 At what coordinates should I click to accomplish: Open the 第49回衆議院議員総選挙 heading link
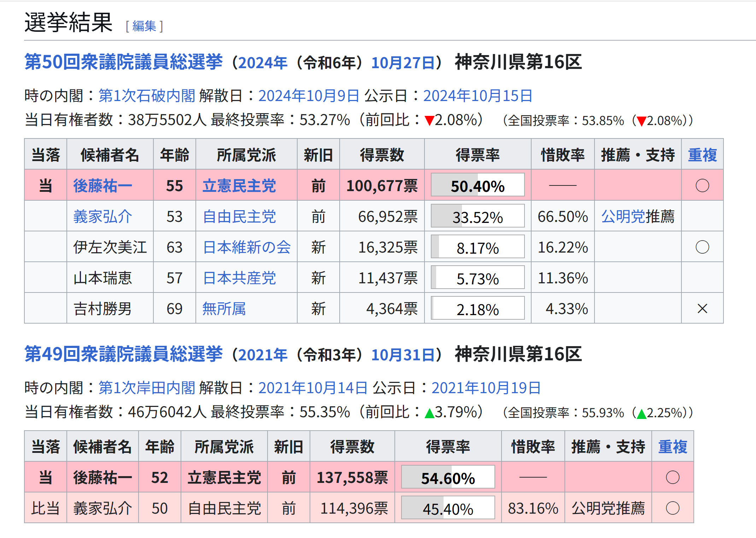pyautogui.click(x=123, y=354)
